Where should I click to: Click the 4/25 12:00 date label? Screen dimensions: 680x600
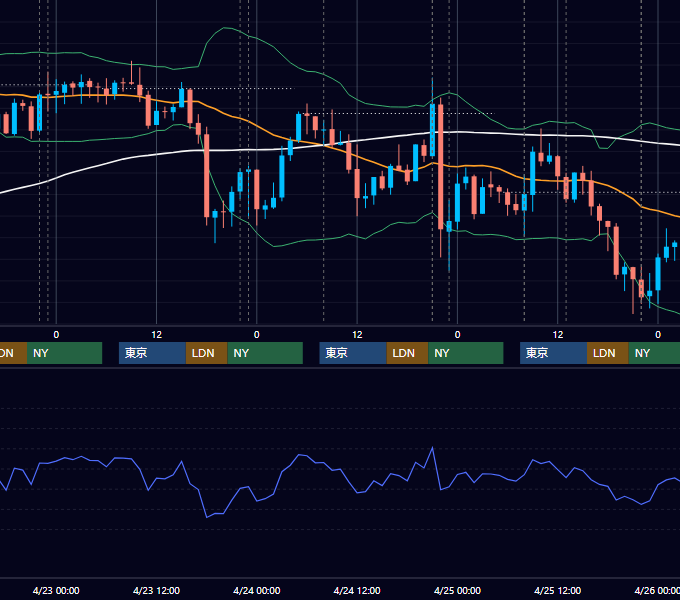point(558,590)
